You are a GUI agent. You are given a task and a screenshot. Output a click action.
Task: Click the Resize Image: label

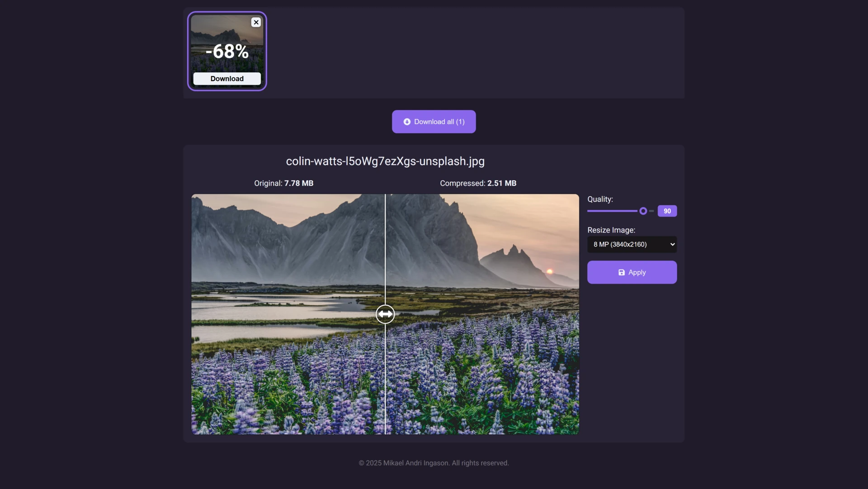click(611, 230)
